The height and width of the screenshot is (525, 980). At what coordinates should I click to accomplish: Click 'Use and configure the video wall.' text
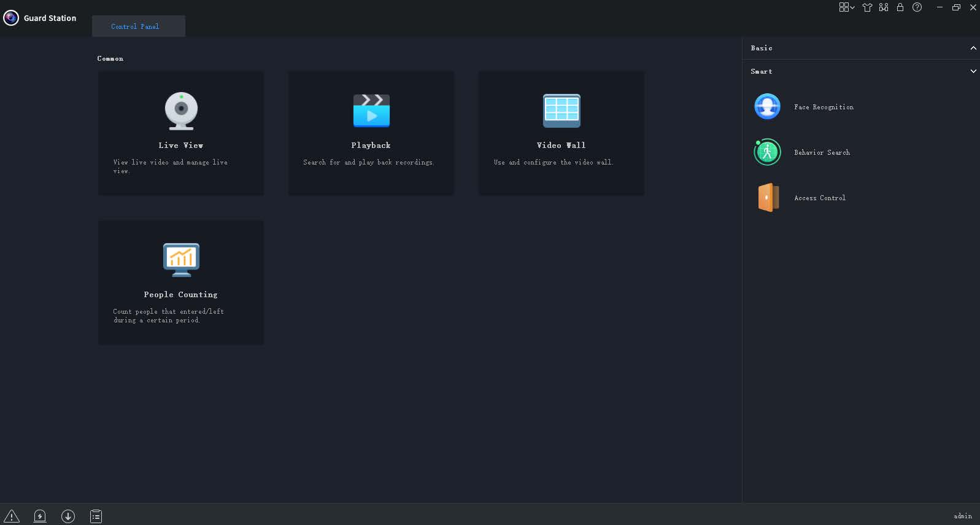click(554, 162)
